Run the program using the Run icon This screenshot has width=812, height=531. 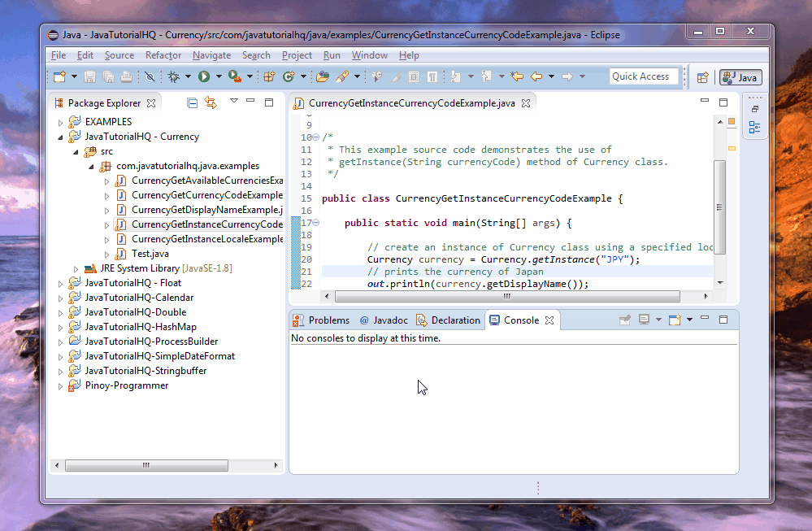(x=205, y=76)
